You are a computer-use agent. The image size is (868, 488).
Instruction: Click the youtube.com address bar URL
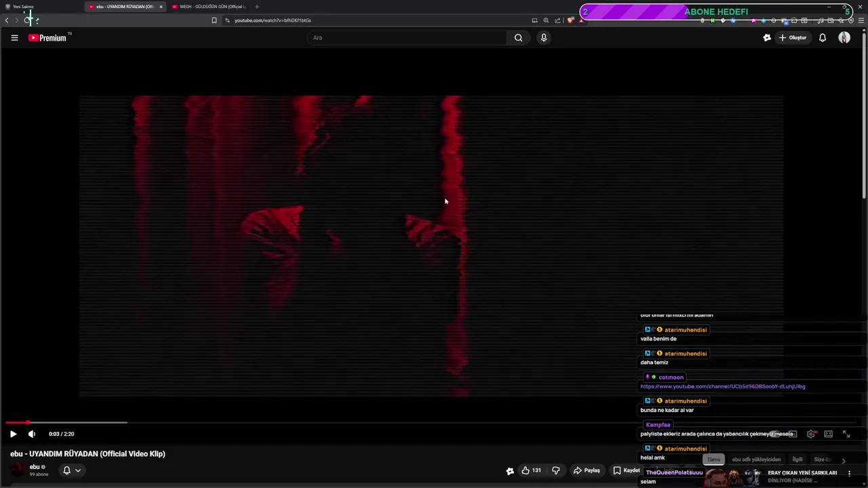click(x=273, y=20)
